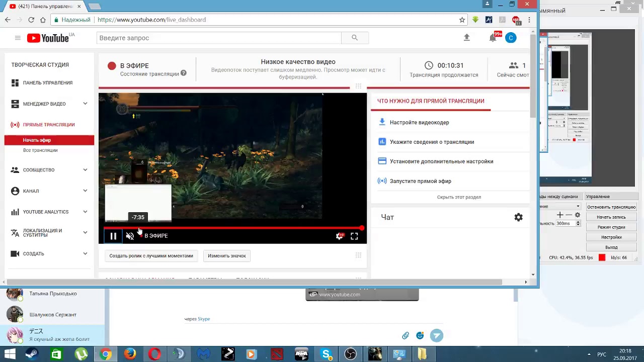Click the search magnifier button

[355, 38]
